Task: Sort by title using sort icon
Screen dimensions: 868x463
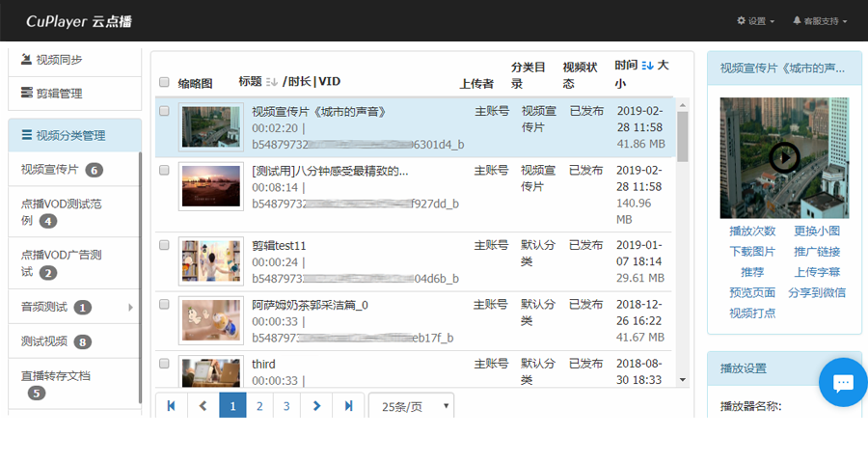Action: (271, 82)
